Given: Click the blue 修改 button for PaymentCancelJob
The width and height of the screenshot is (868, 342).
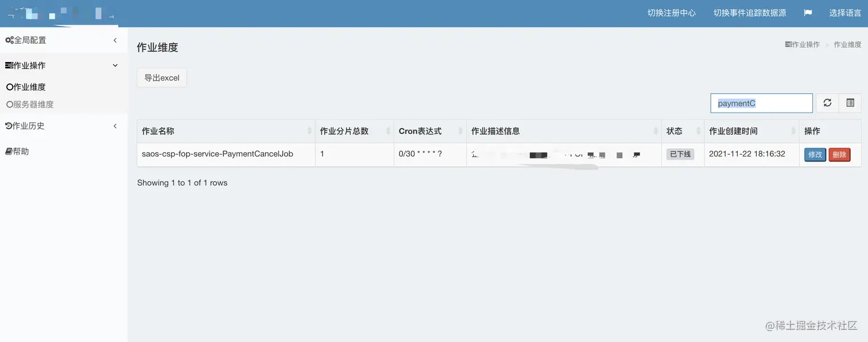Looking at the screenshot, I should tap(815, 155).
